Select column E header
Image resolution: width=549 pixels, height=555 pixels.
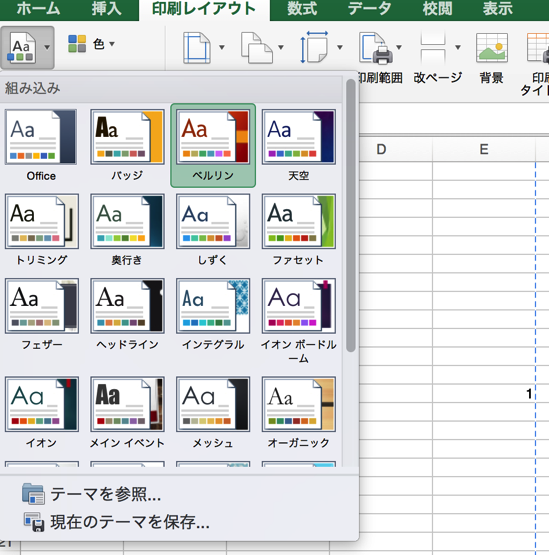(x=484, y=149)
